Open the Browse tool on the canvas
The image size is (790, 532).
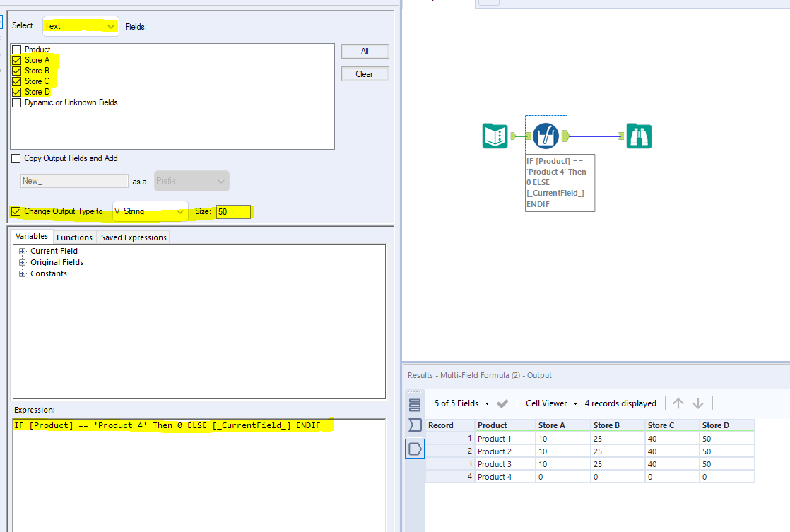[x=639, y=136]
